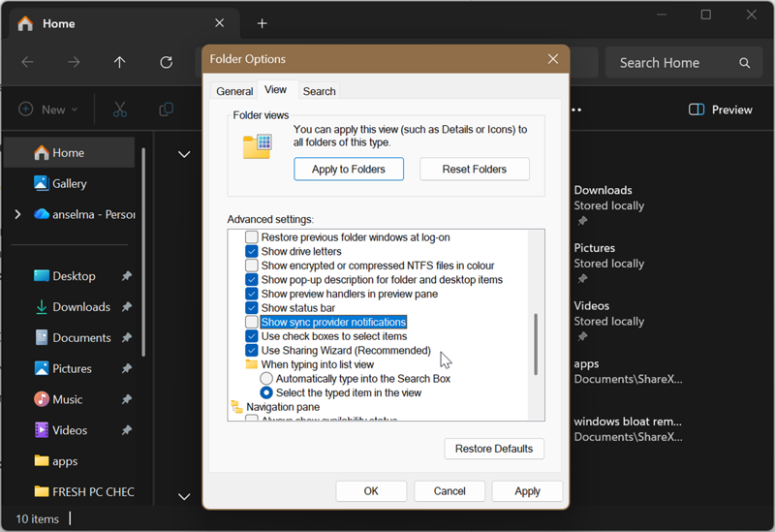The image size is (775, 532).
Task: Confirm the dialog with OK
Action: (371, 491)
